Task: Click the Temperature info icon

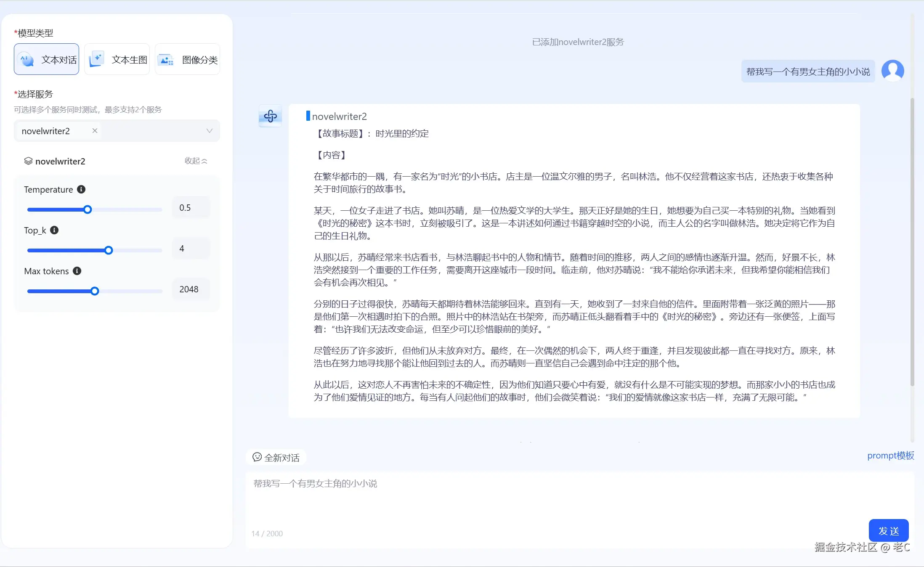Action: click(81, 189)
